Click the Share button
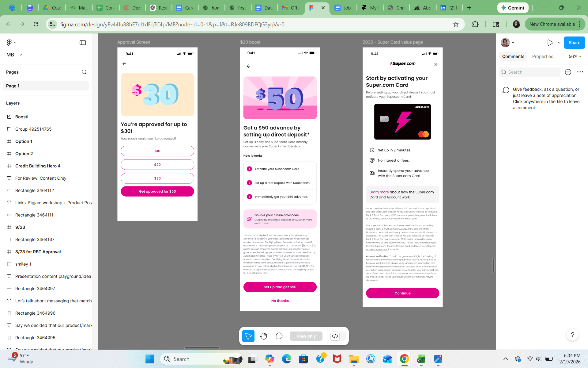 coord(574,43)
